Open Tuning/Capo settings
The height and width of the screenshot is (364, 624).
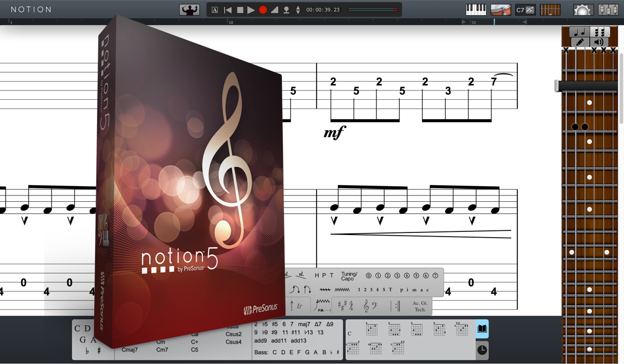point(349,276)
